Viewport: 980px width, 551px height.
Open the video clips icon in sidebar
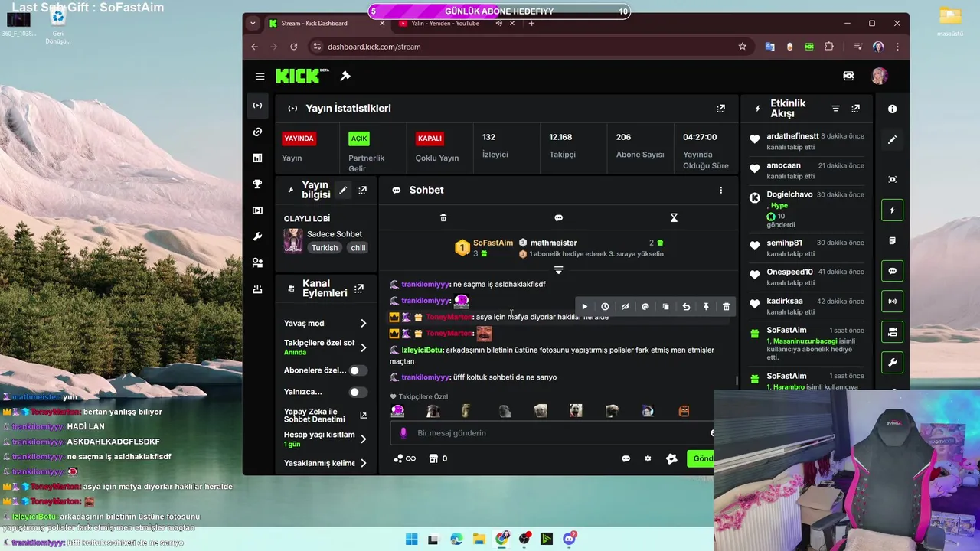click(258, 210)
